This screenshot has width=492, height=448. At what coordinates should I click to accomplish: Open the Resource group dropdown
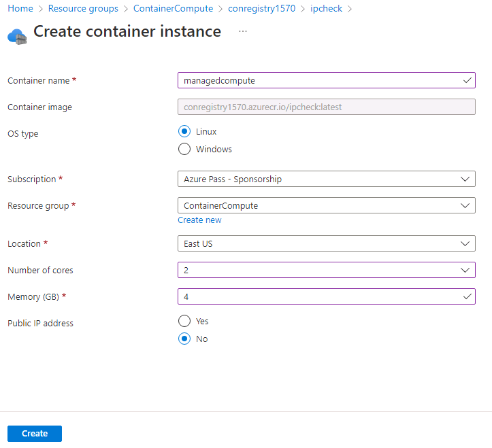click(x=327, y=205)
